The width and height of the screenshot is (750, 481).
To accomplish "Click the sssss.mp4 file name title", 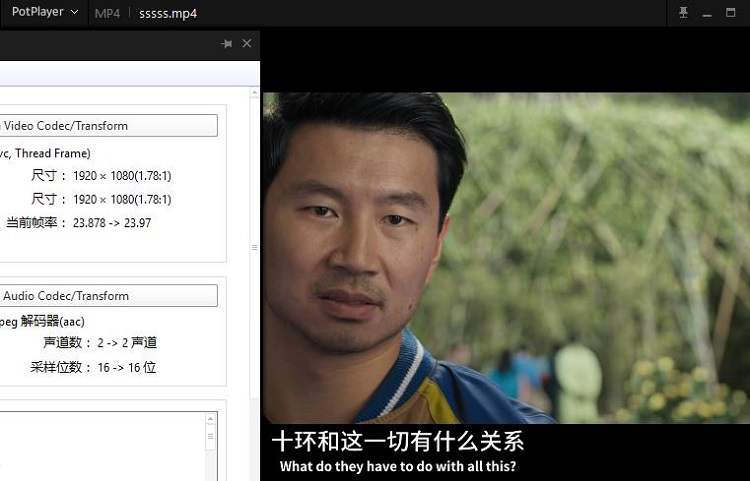I will (168, 13).
